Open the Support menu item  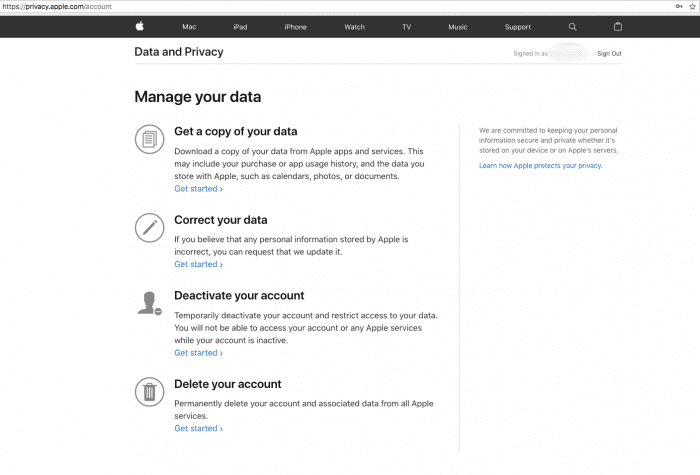(517, 27)
